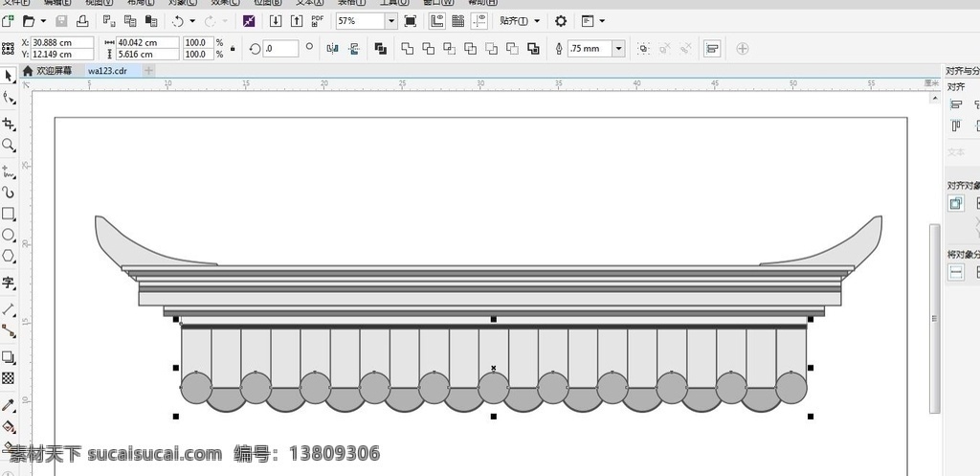This screenshot has width=980, height=476.
Task: Click Mirror vertically icon
Action: [x=354, y=48]
